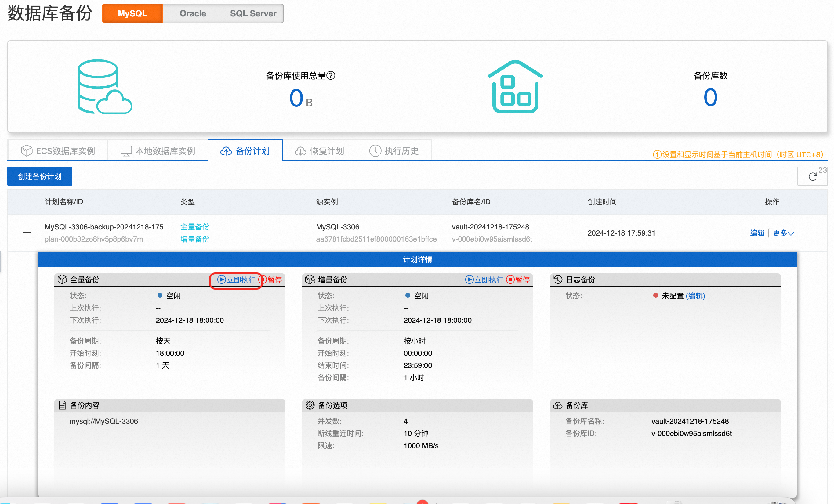Click the refresh icon button
Image resolution: width=834 pixels, height=504 pixels.
[812, 176]
